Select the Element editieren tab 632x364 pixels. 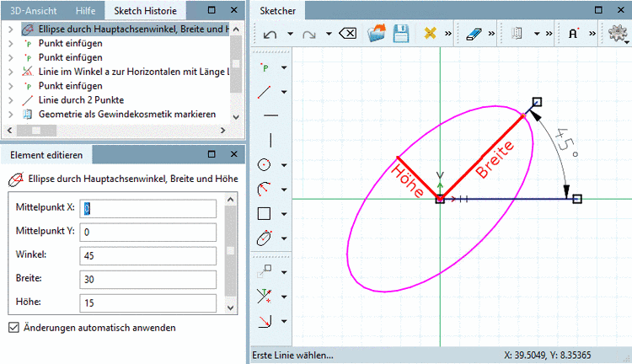click(46, 155)
